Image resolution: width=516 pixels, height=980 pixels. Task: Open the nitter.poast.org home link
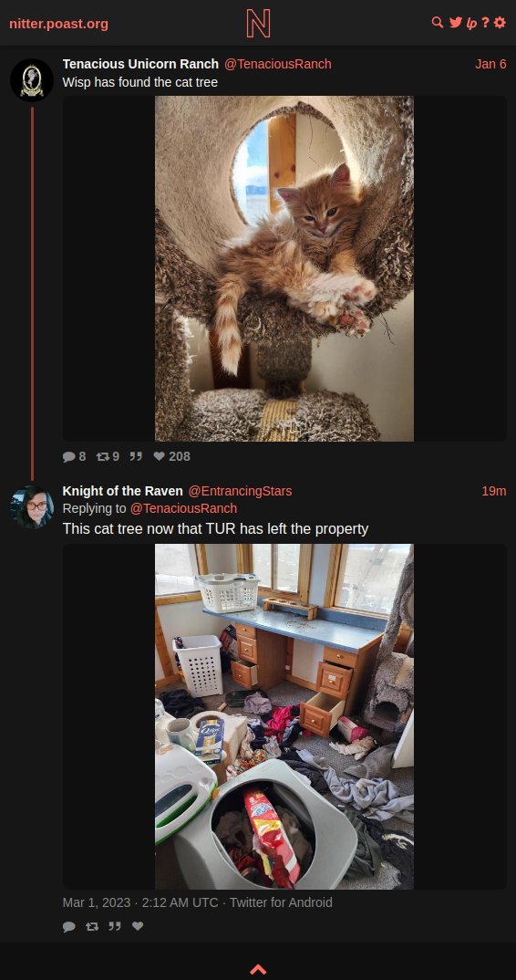(x=58, y=24)
